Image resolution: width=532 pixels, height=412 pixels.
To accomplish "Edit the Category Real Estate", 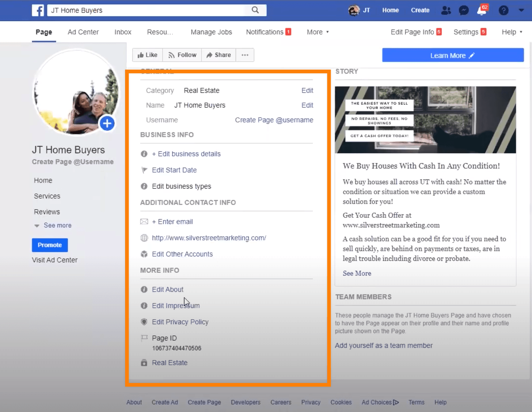I will click(307, 90).
